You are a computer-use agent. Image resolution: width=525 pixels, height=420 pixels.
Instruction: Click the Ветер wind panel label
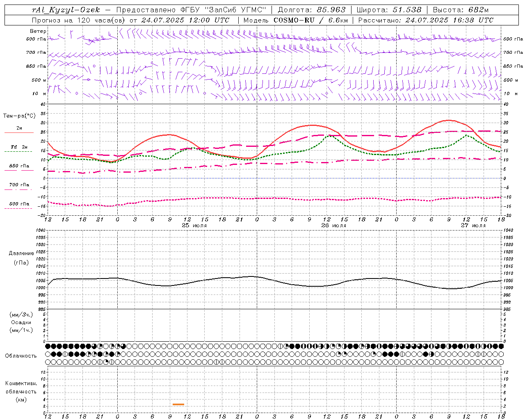(x=38, y=31)
